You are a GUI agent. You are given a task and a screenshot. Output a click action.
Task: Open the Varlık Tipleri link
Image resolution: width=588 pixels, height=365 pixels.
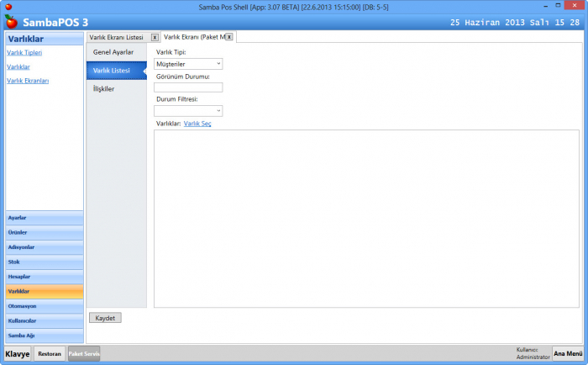[24, 53]
